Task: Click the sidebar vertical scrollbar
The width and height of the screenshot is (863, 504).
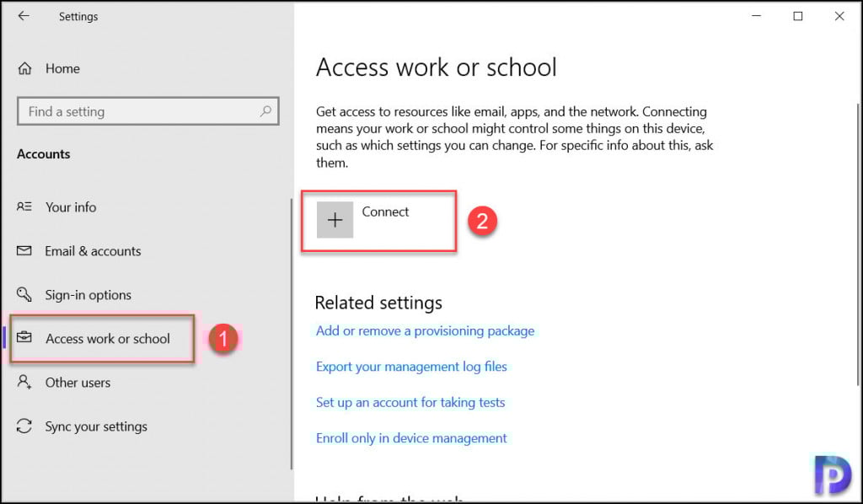Action: click(291, 334)
